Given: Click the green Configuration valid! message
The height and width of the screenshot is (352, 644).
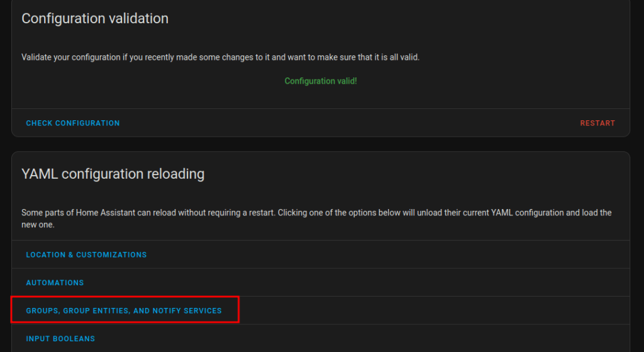Looking at the screenshot, I should (320, 81).
